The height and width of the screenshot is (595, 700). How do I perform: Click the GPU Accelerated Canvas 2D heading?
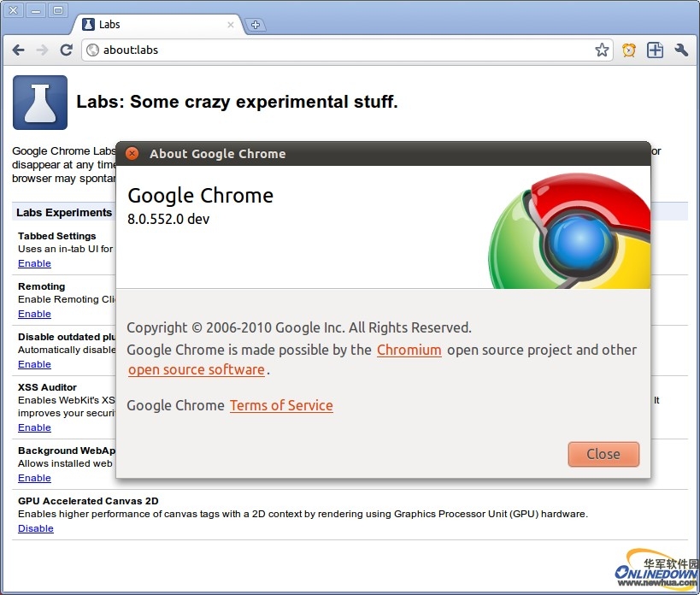tap(88, 501)
